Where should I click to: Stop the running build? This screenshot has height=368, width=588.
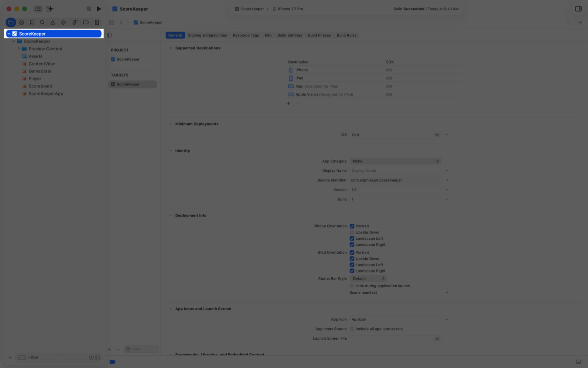(x=89, y=9)
